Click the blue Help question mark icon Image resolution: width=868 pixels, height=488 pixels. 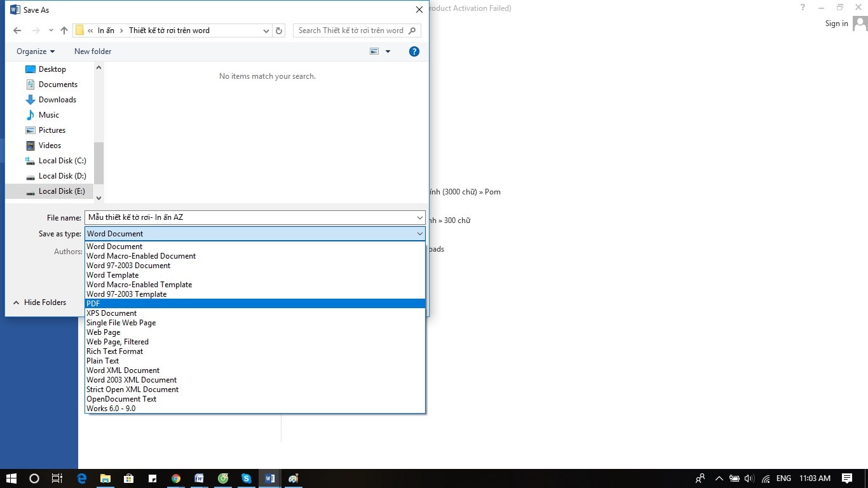click(x=414, y=51)
